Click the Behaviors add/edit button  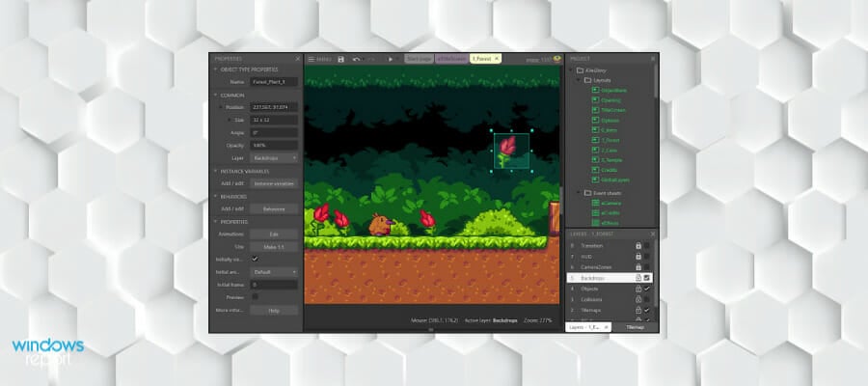tap(274, 208)
